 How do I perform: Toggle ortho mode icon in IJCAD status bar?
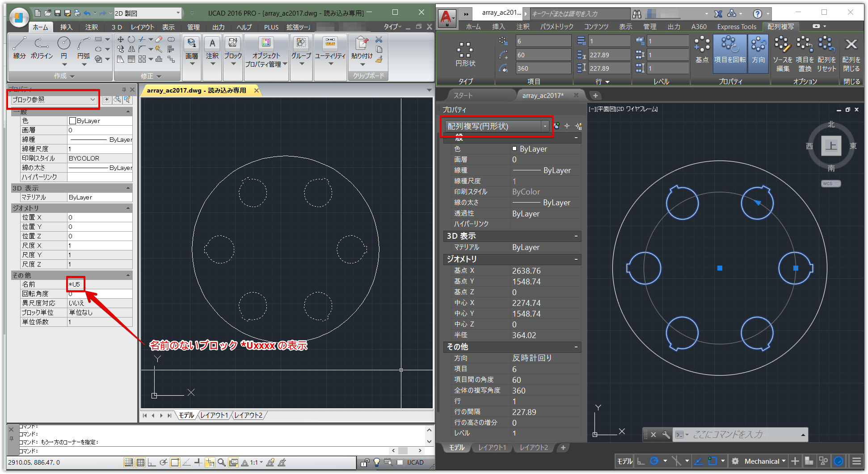[152, 462]
